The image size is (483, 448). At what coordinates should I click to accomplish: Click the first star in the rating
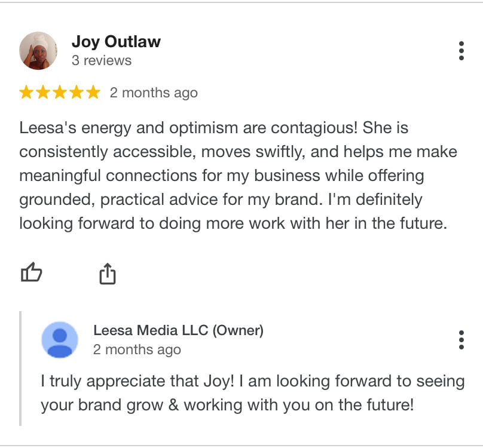pos(27,93)
